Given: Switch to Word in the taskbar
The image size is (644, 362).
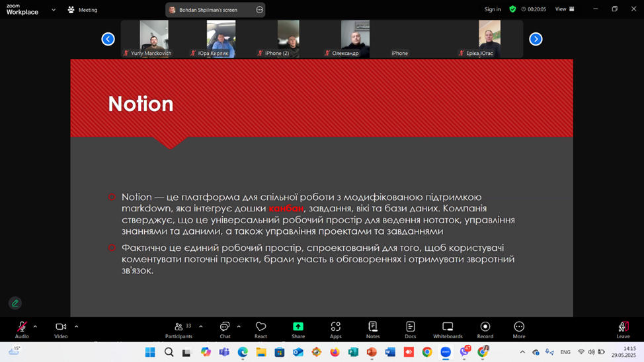Looking at the screenshot, I should (390, 352).
